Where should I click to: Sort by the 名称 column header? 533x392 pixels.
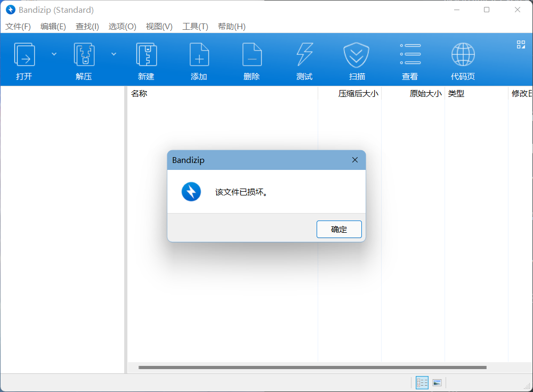(223, 93)
